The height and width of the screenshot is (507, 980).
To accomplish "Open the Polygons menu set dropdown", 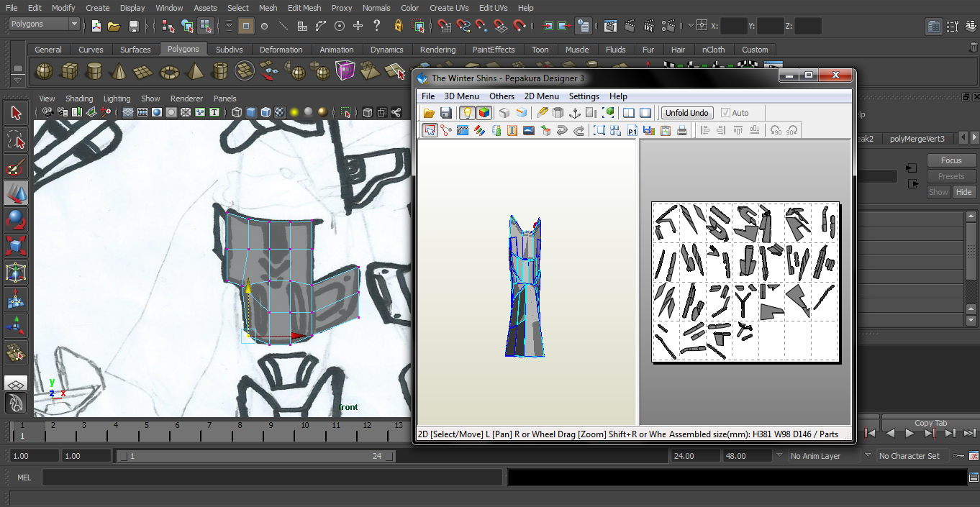I will pyautogui.click(x=45, y=24).
